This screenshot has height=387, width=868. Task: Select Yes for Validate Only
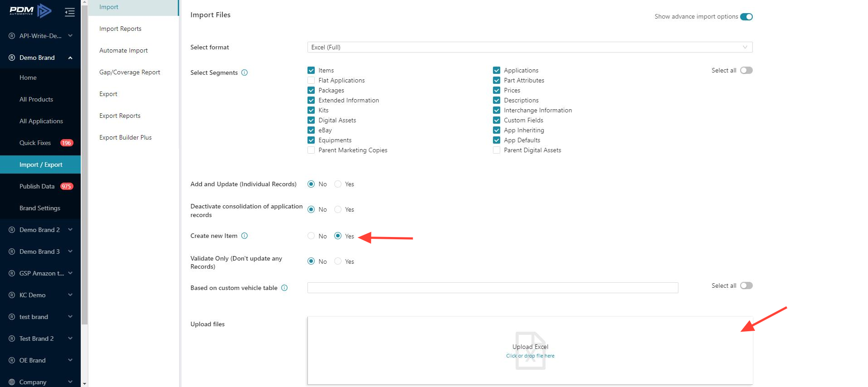click(x=338, y=261)
